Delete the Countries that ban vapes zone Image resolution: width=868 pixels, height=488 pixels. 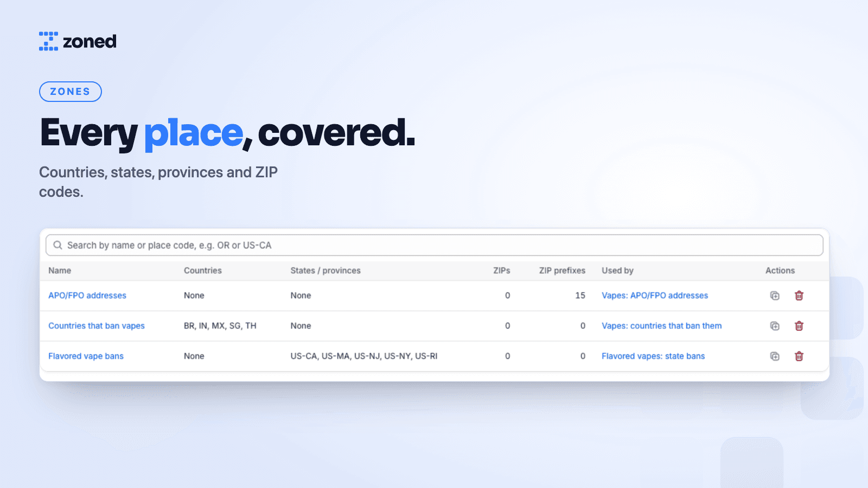click(x=799, y=326)
